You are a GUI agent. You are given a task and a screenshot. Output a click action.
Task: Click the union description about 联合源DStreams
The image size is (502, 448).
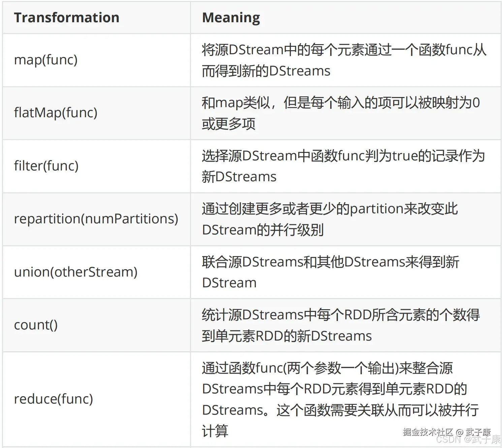[x=331, y=272]
